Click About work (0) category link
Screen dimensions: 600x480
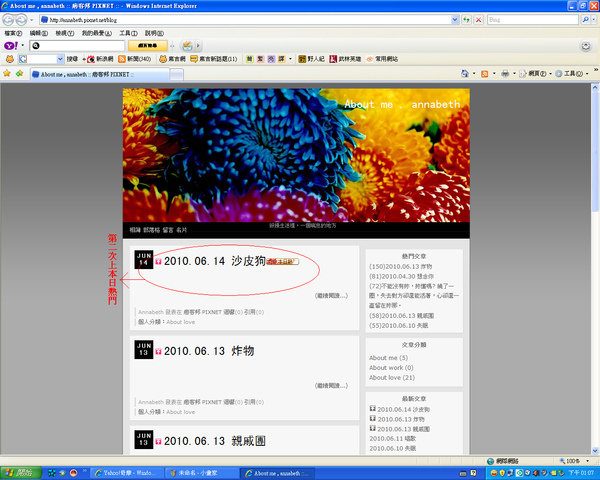click(391, 368)
